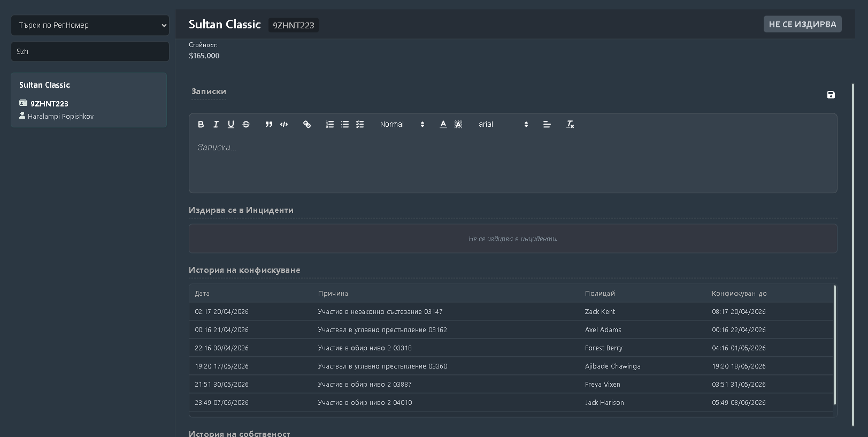868x437 pixels.
Task: Save the notes with the floppy disk icon
Action: (x=831, y=95)
